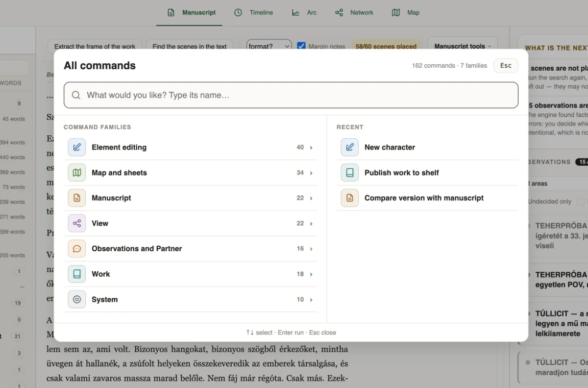588x388 pixels.
Task: Open the Element editing pencil icon
Action: pyautogui.click(x=77, y=147)
